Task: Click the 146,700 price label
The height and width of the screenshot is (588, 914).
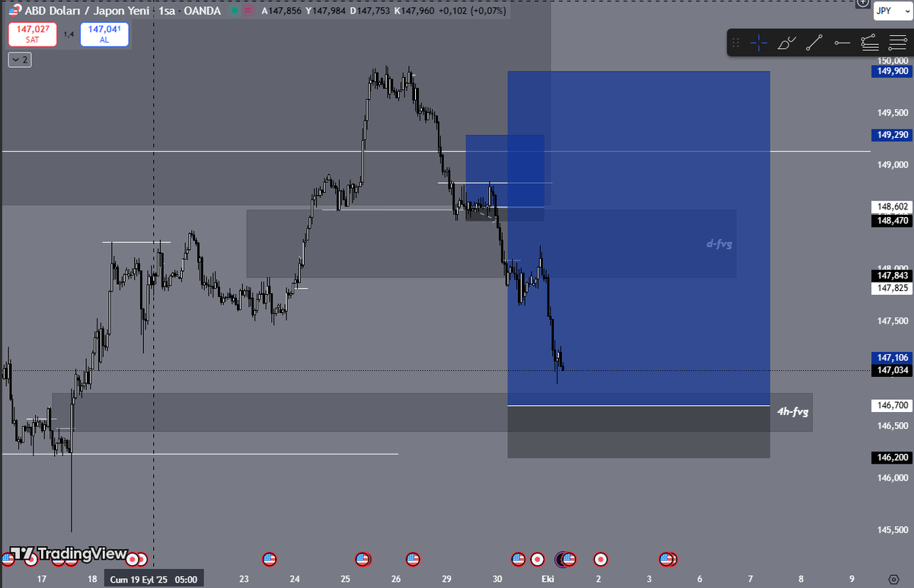Action: coord(890,406)
